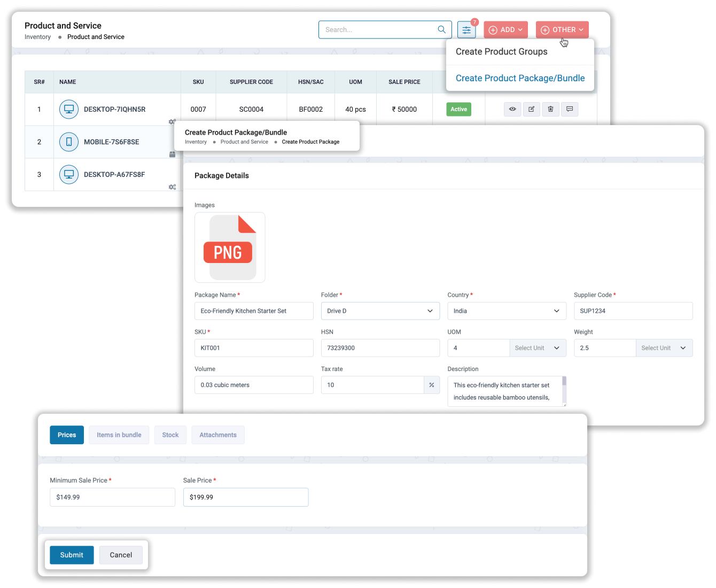Image resolution: width=716 pixels, height=588 pixels.
Task: Open the ADD dropdown menu
Action: [505, 29]
